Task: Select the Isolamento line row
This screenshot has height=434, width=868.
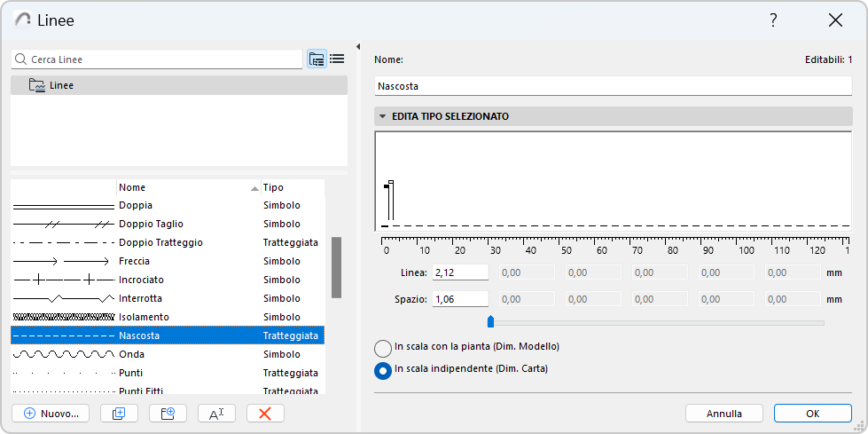Action: pos(168,317)
